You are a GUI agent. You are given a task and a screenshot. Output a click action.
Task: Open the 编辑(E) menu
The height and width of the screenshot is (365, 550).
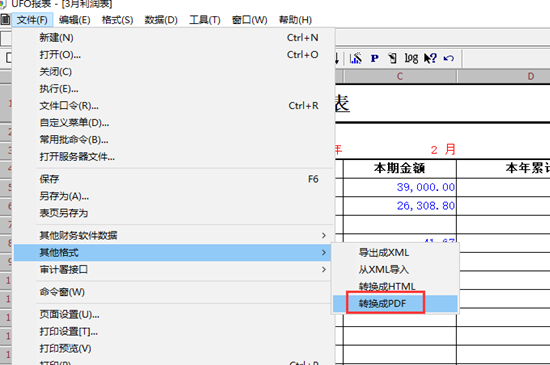74,20
